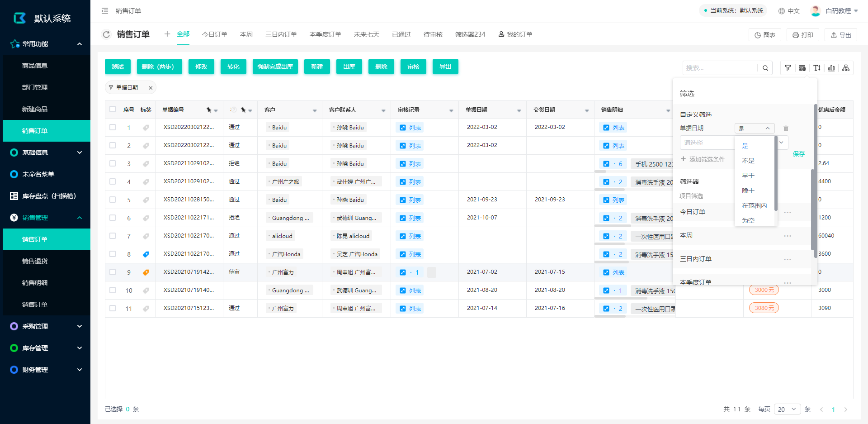Viewport: 868px width, 424px height.
Task: Check the checkbox for row 9
Action: (x=113, y=272)
